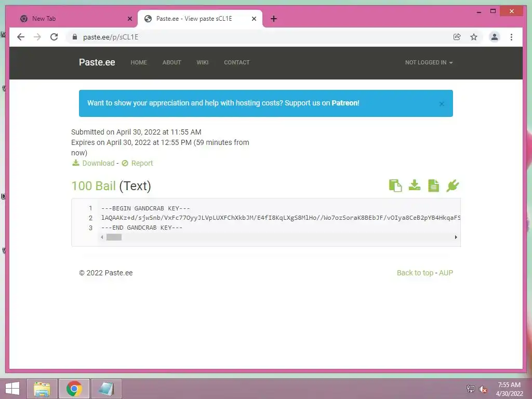
Task: Click the Submitted on April 30 text
Action: (136, 132)
